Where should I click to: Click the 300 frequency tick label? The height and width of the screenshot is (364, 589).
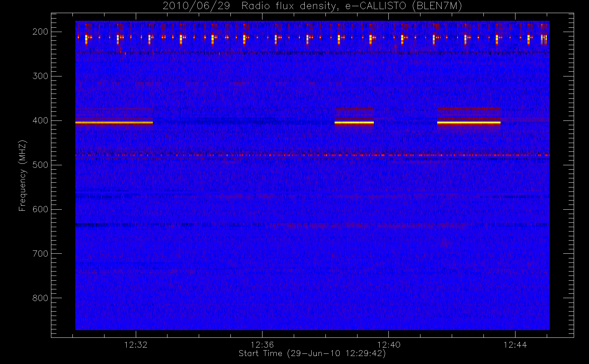pyautogui.click(x=40, y=76)
